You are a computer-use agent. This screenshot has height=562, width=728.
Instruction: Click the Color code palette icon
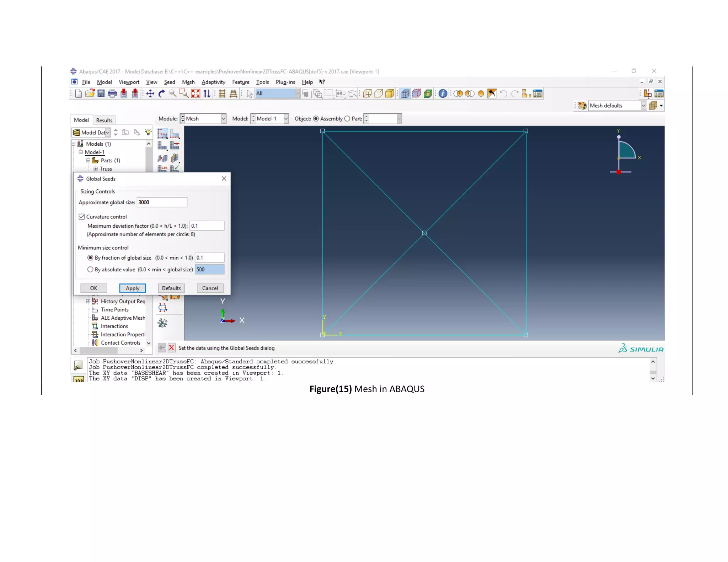click(582, 106)
